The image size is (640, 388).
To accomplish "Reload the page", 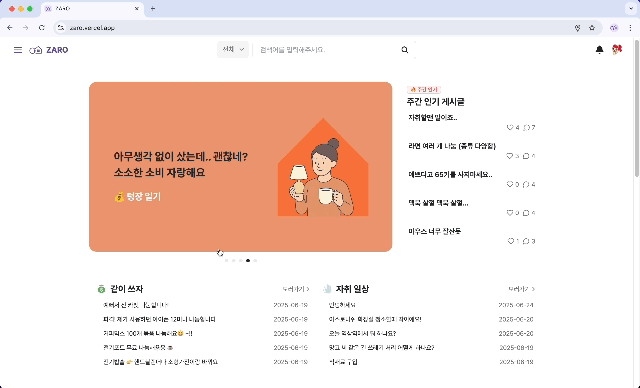I will (42, 28).
